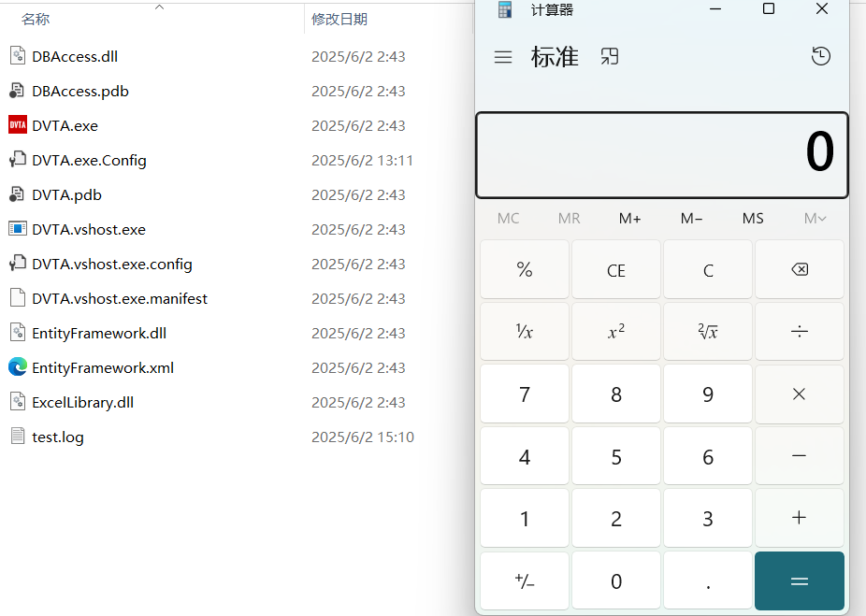Select the file named DBAccess.pdb
The width and height of the screenshot is (866, 616).
(x=80, y=91)
